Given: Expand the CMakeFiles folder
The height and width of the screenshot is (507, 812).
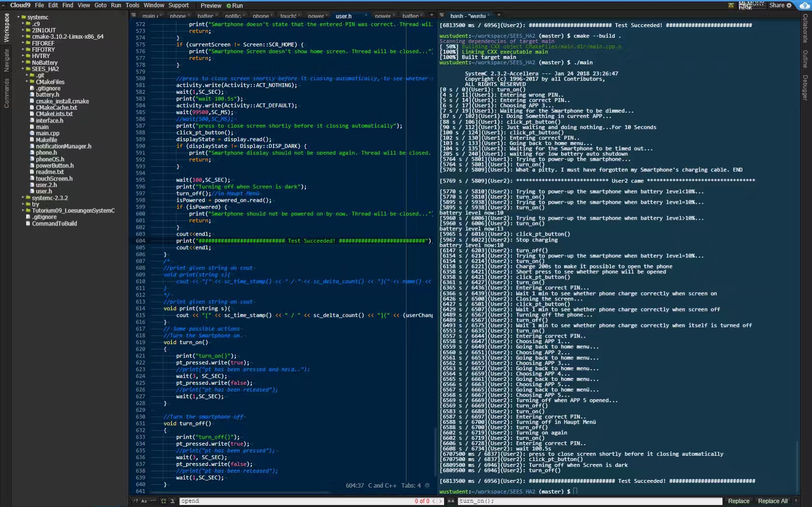Looking at the screenshot, I should click(x=27, y=82).
